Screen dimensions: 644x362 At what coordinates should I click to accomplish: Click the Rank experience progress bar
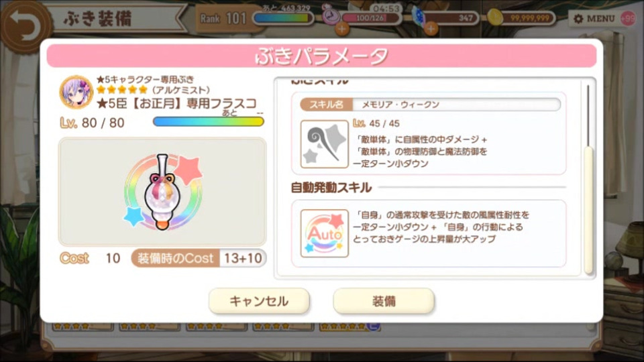[282, 18]
